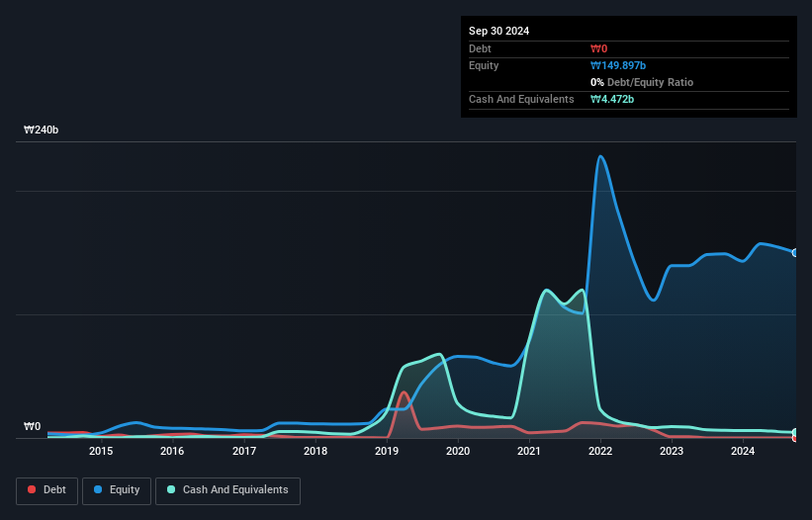Image resolution: width=812 pixels, height=520 pixels.
Task: Click the 2018 x-axis label
Action: click(316, 451)
